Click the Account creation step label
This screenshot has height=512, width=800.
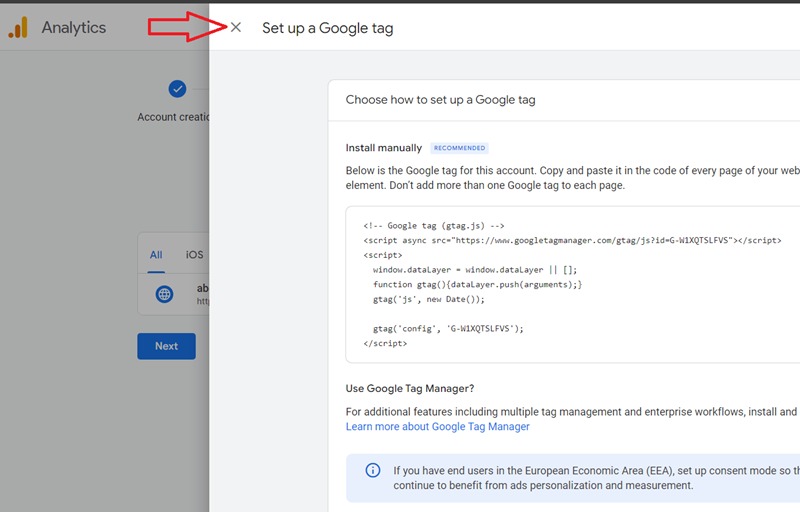173,117
